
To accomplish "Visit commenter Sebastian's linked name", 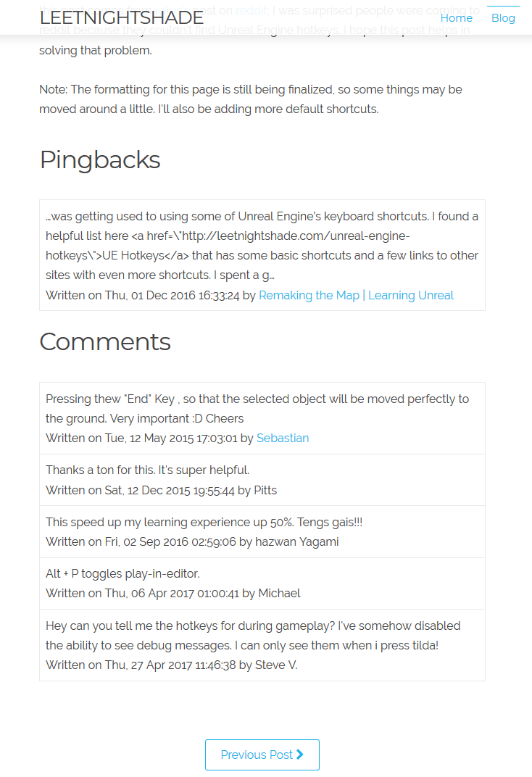I will (283, 438).
